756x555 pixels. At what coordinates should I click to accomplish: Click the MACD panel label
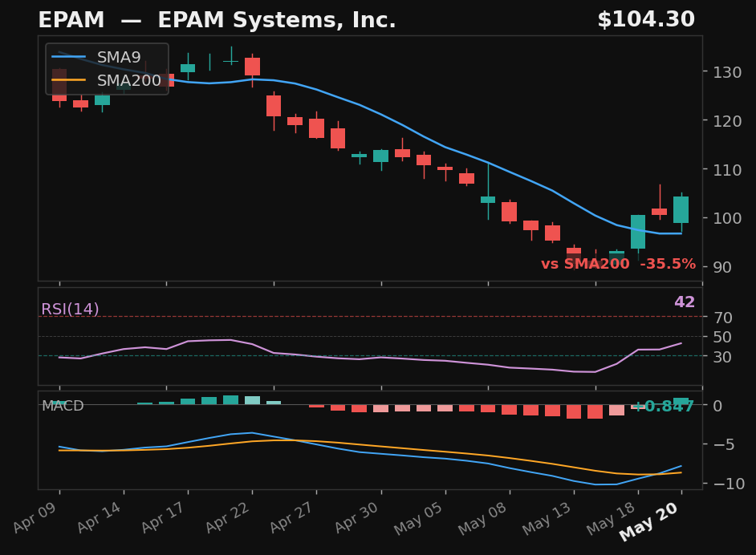click(x=63, y=406)
